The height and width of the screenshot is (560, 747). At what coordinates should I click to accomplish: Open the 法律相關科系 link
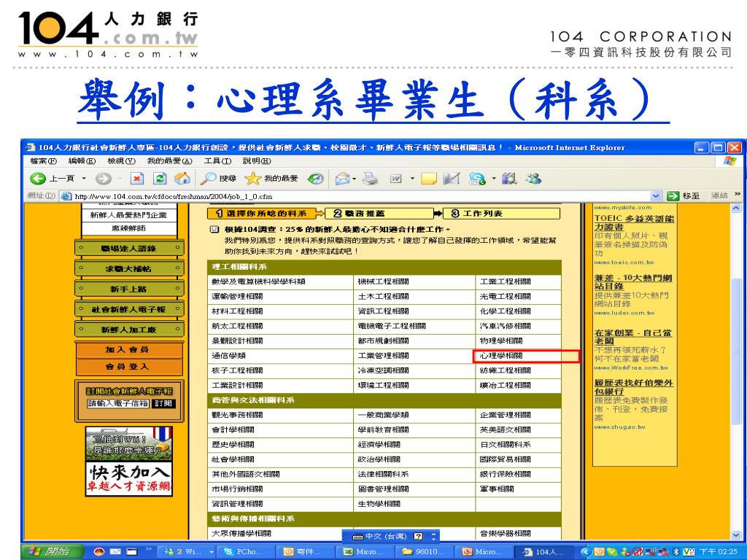[384, 474]
